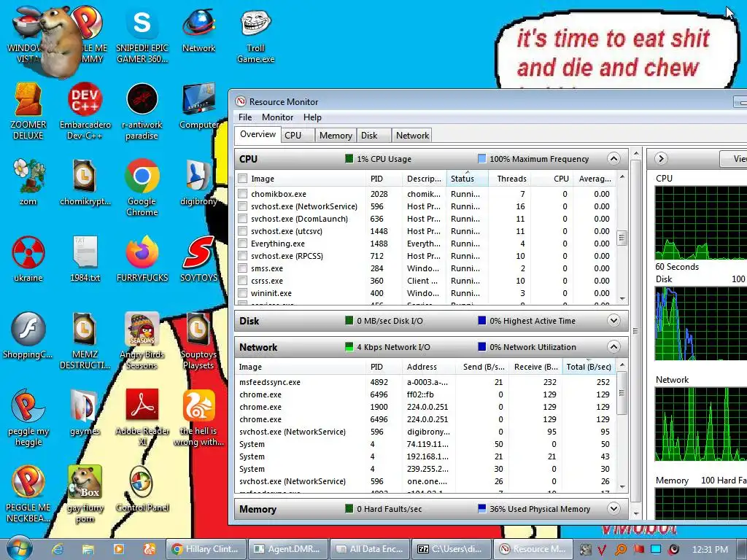Launch Adobe Reader XI shortcut

pos(142,418)
